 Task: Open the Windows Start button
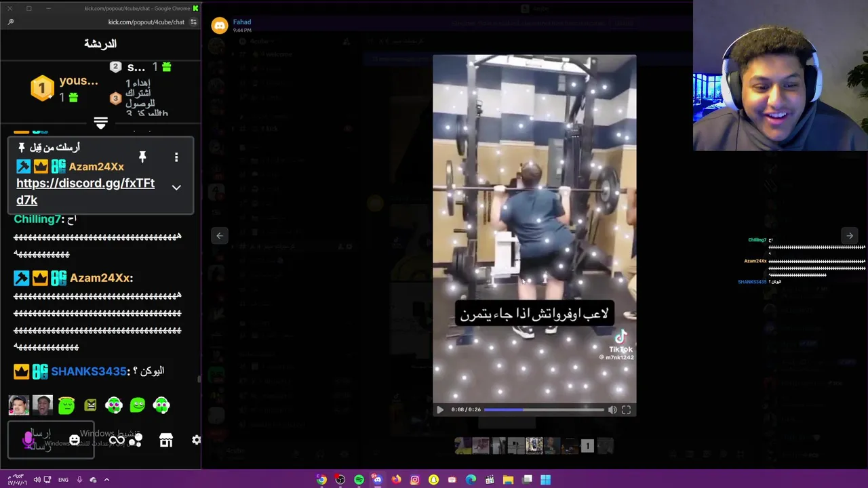545,480
